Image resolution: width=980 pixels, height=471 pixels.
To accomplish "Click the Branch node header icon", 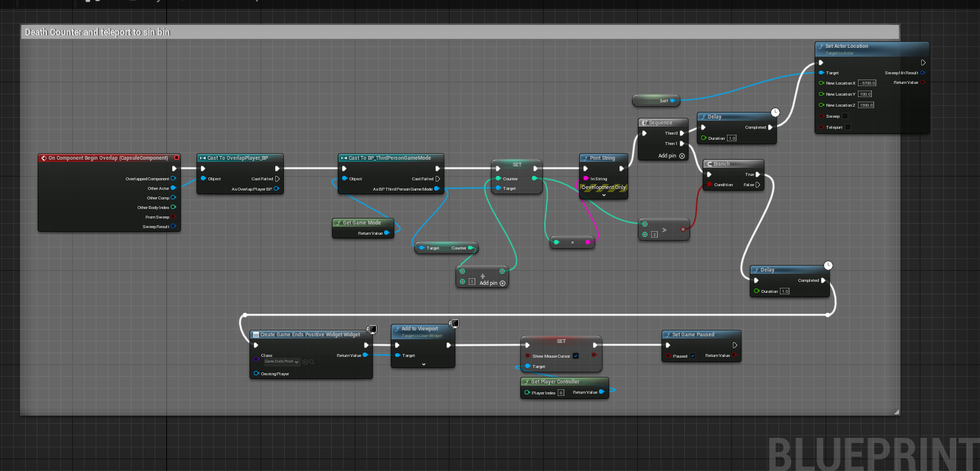I will click(x=709, y=164).
